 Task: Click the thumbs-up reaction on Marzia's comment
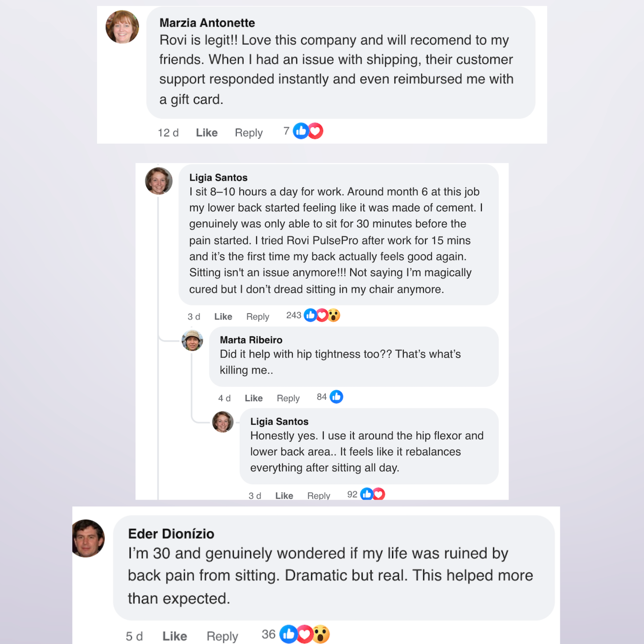pos(301,131)
